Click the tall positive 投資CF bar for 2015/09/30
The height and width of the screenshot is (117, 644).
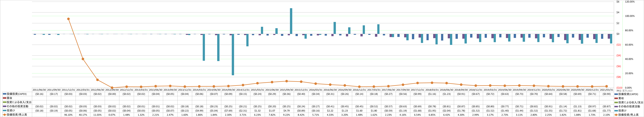pos(291,21)
